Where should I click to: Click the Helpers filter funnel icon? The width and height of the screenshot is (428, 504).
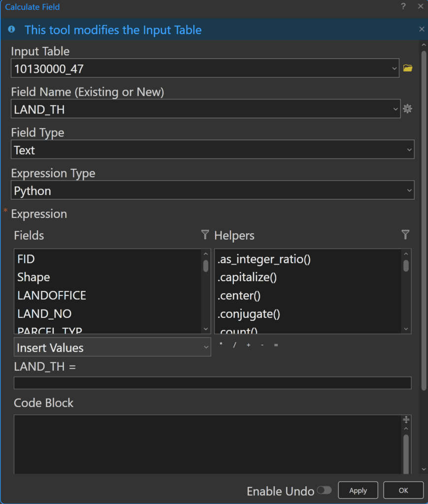click(405, 235)
